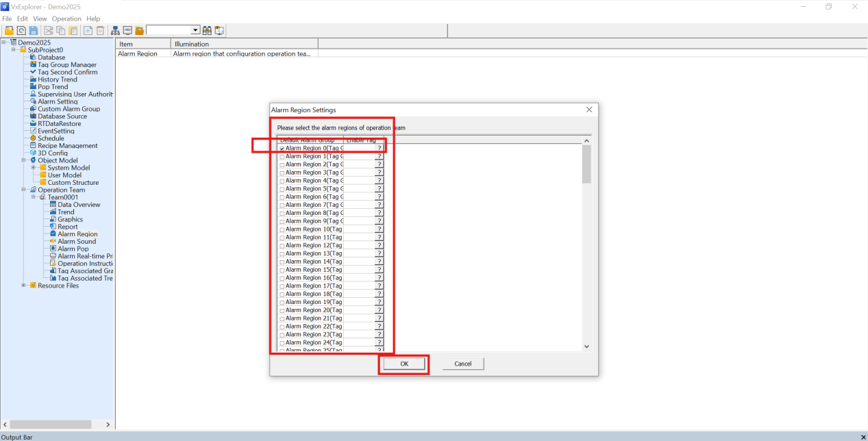Confirm the dialog with OK
The image size is (868, 441).
(x=404, y=364)
